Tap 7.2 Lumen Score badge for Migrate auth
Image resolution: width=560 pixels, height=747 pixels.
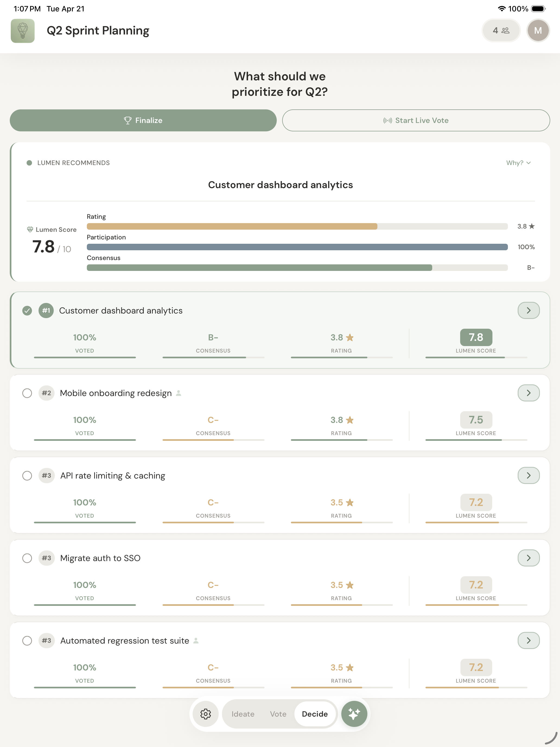click(x=476, y=585)
